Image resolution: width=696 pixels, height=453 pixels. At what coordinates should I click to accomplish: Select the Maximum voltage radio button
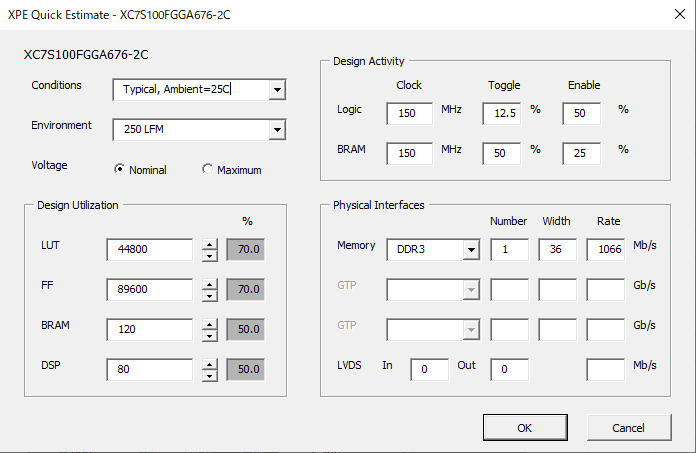click(207, 169)
